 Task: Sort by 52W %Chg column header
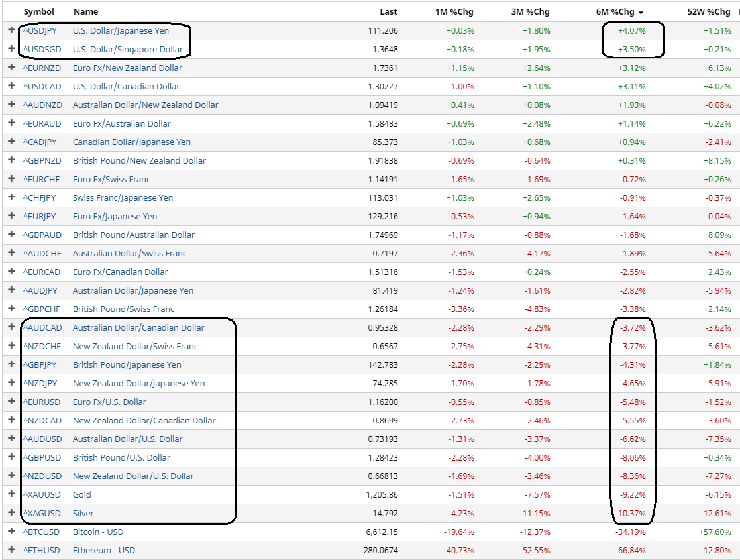coord(709,12)
